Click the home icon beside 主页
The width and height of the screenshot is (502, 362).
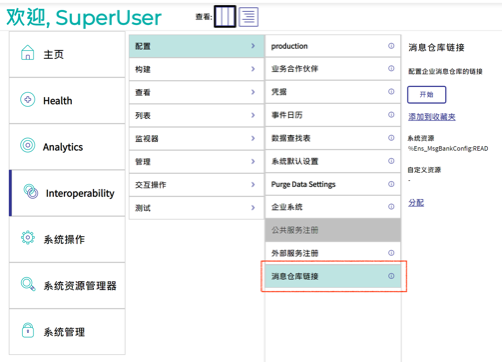pyautogui.click(x=28, y=53)
